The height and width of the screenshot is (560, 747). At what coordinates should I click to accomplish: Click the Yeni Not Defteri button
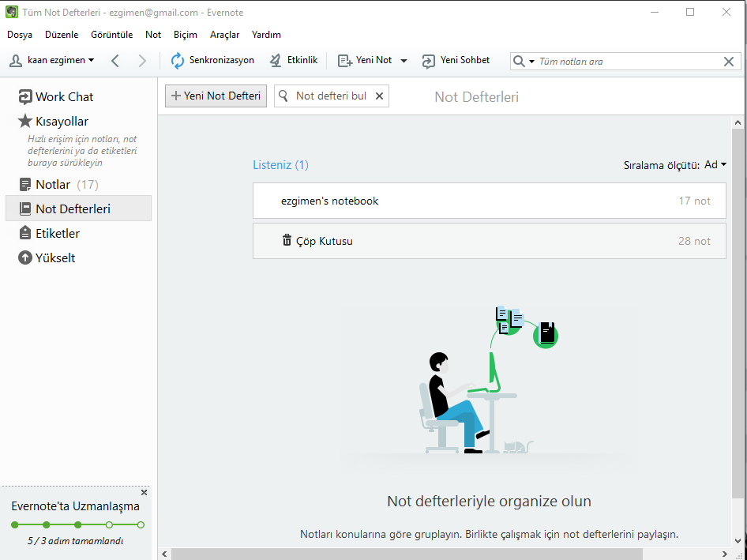pyautogui.click(x=215, y=96)
